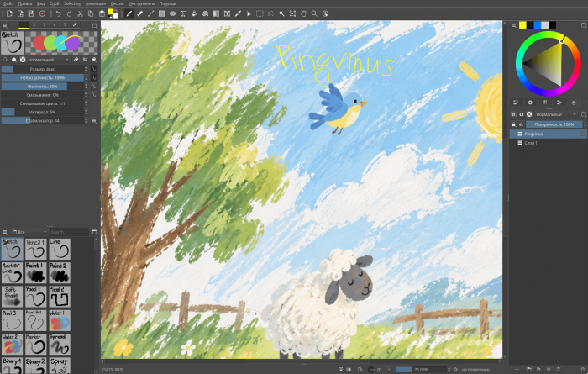Select the Color picker eyedropper tool
This screenshot has width=588, height=374.
tap(238, 14)
